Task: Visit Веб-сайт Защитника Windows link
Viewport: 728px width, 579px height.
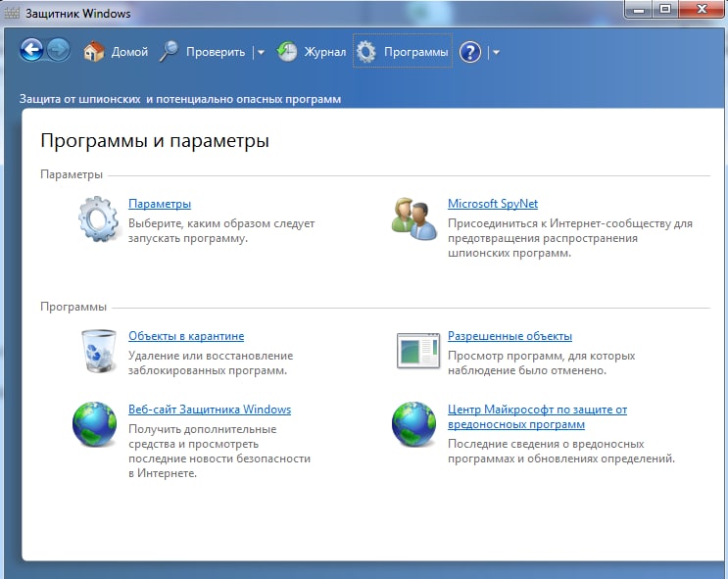Action: (x=210, y=410)
